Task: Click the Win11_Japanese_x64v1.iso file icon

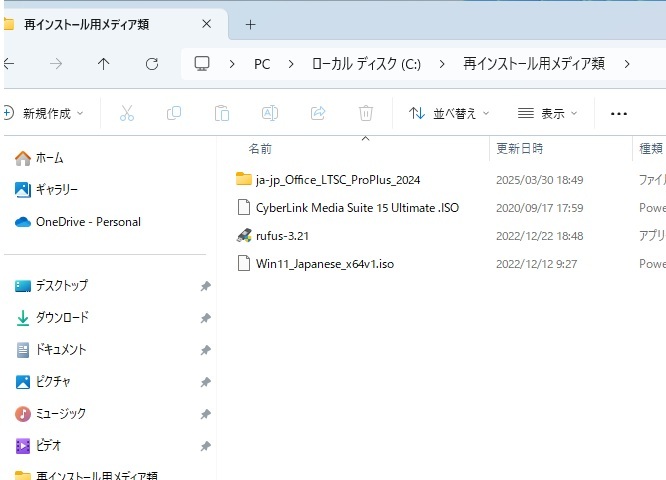Action: [244, 263]
